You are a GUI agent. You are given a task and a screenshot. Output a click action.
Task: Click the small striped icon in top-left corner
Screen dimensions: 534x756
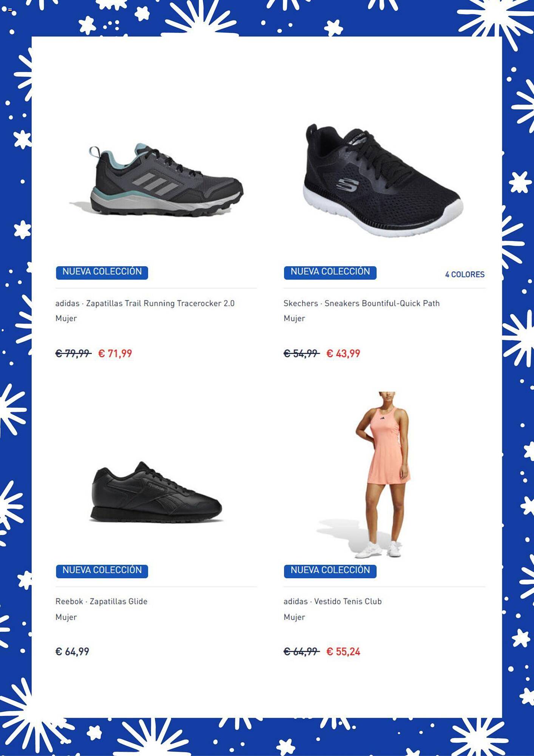pos(10,10)
